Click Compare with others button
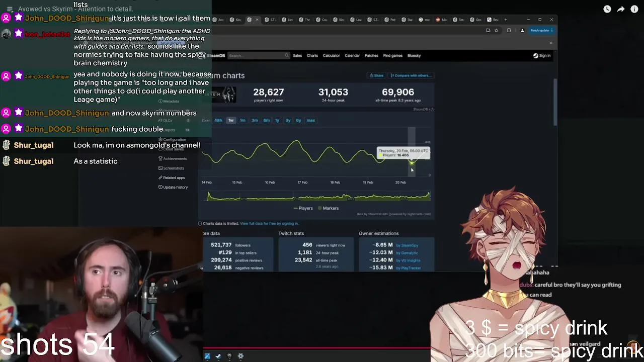Image resolution: width=644 pixels, height=362 pixels. pos(411,75)
